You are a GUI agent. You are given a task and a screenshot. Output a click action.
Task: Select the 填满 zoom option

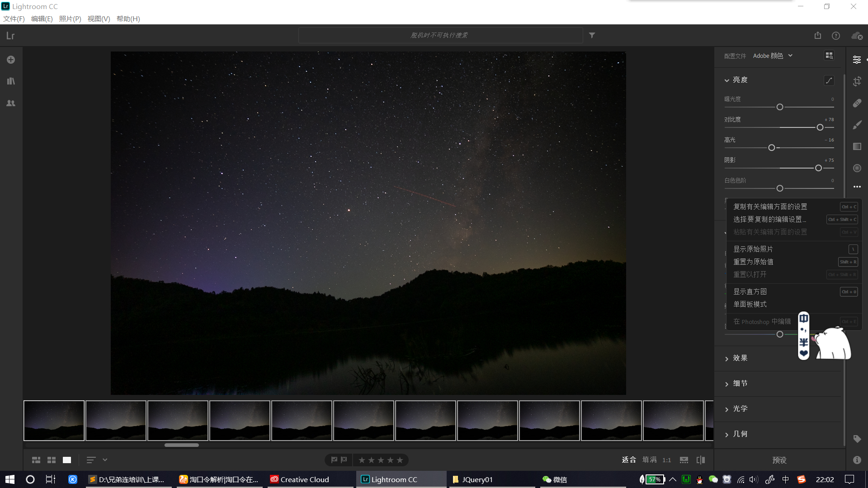click(649, 460)
